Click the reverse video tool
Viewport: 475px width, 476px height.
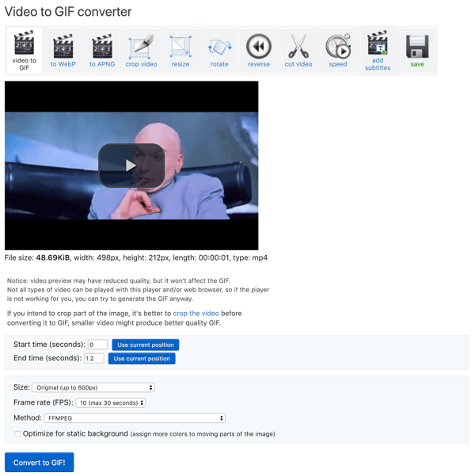coord(259,51)
